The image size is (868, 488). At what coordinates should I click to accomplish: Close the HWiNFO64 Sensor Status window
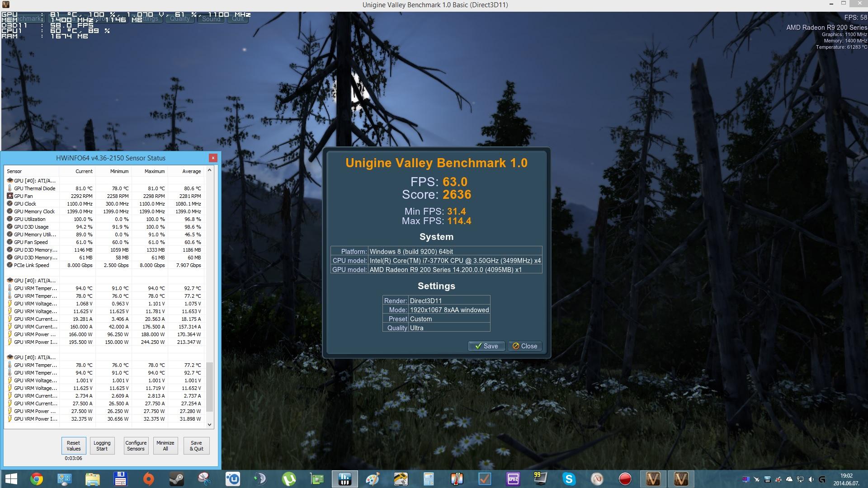pos(213,158)
